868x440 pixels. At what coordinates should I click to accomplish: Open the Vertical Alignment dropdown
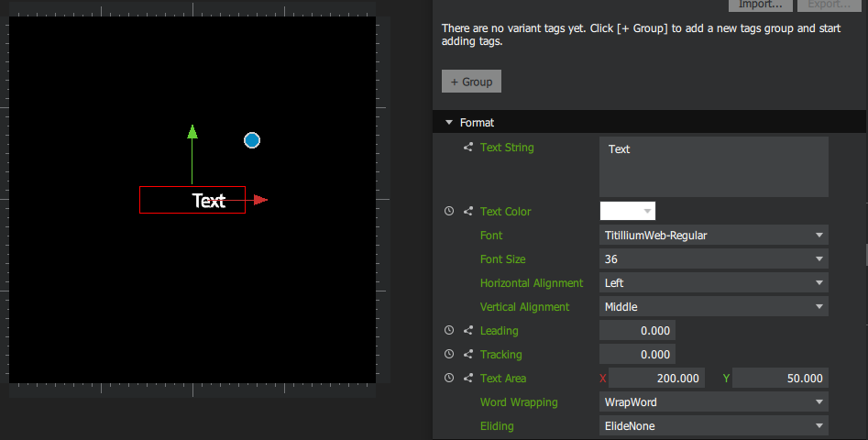click(x=713, y=307)
